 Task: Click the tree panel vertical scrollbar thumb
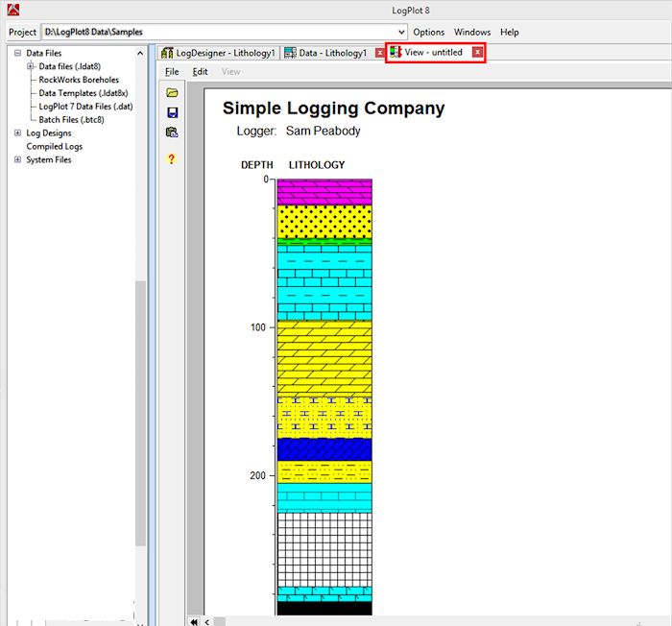click(x=140, y=413)
